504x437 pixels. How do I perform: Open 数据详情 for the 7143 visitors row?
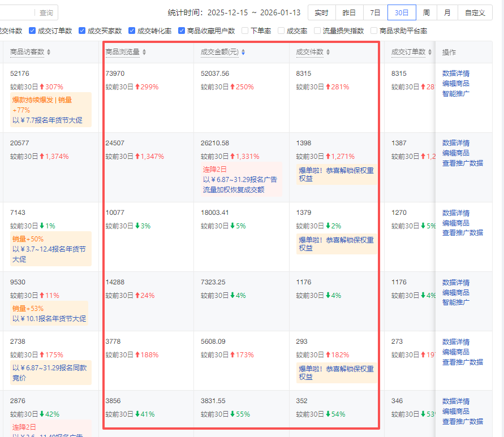[456, 213]
